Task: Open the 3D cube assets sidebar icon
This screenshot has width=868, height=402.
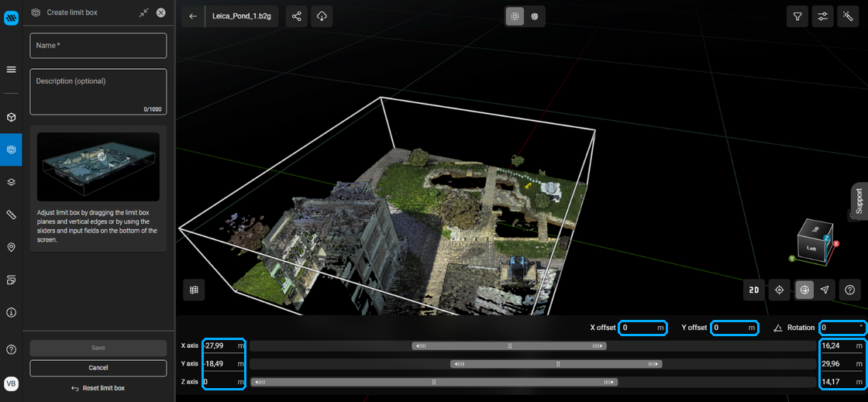Action: 11,117
